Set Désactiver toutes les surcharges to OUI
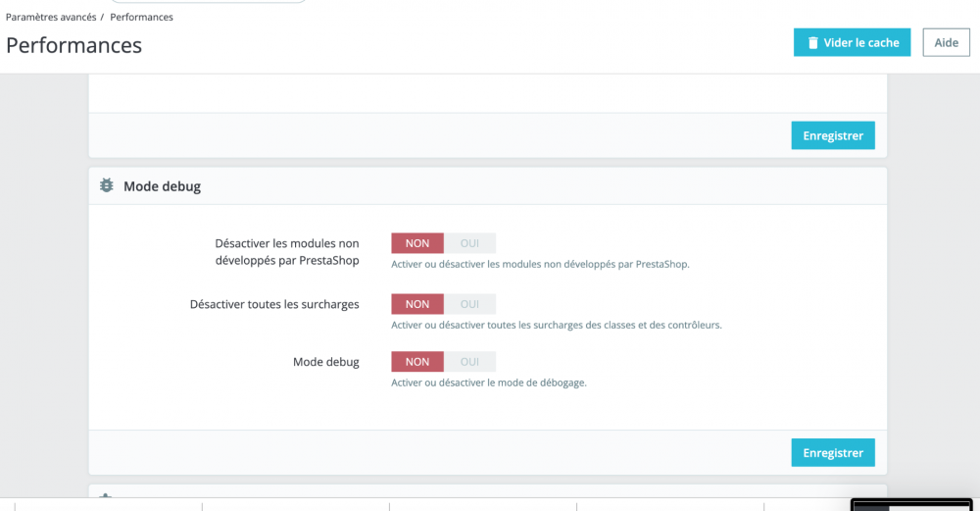 point(470,304)
